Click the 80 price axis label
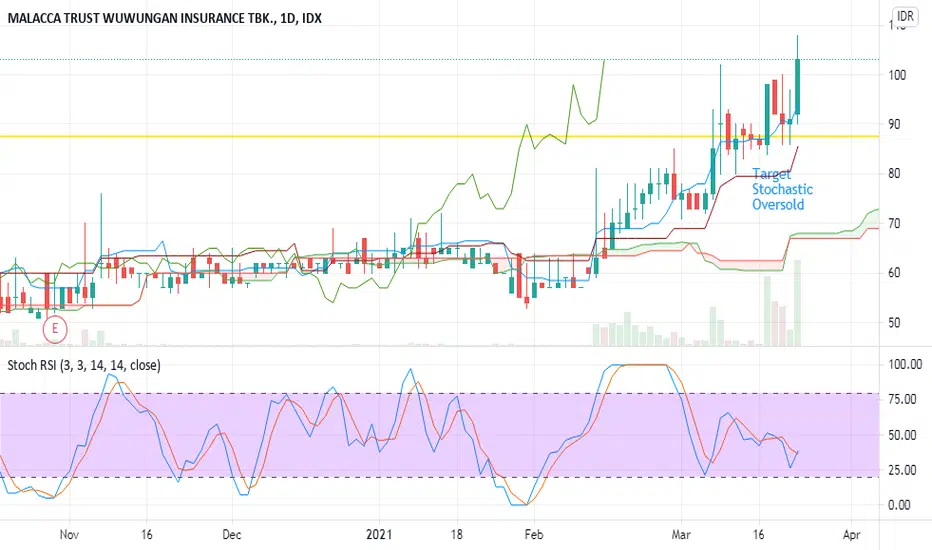 [894, 174]
